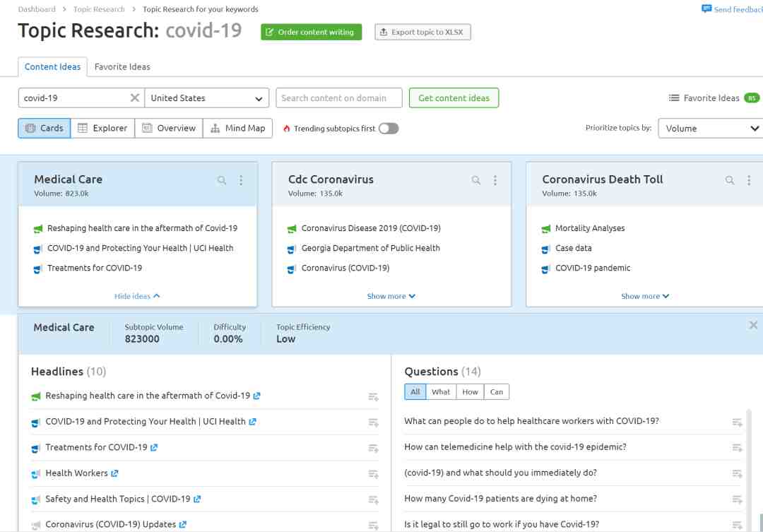Open Favorite Ideas list at top right

(x=714, y=97)
